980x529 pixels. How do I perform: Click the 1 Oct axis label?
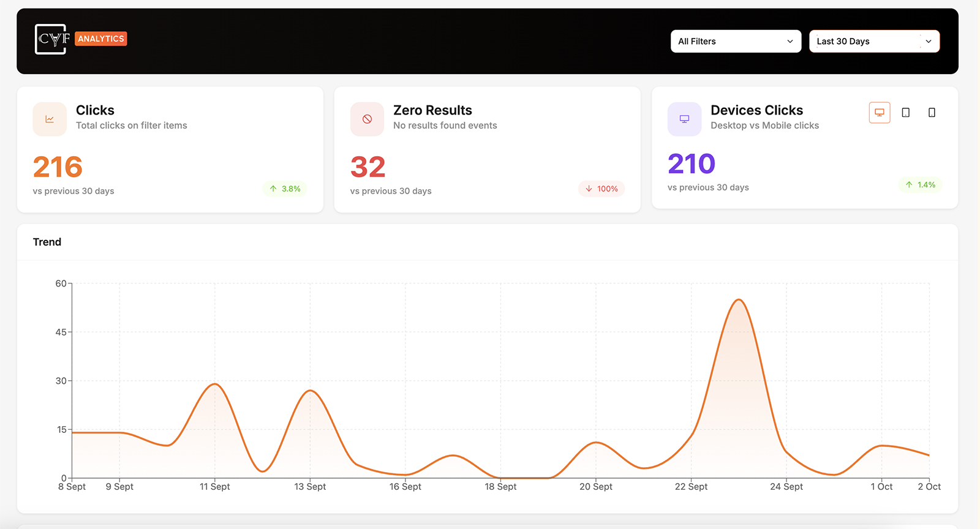click(x=881, y=487)
